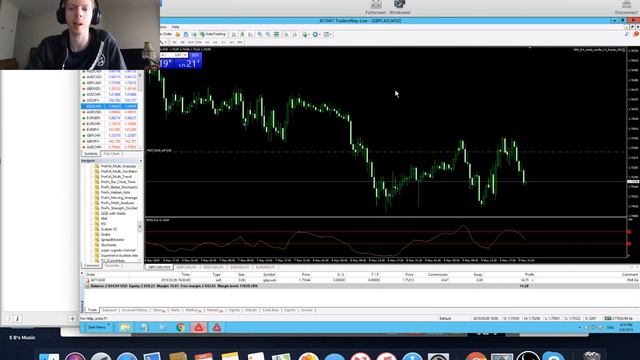The height and width of the screenshot is (360, 640).
Task: Toggle the AutoTrading button
Action: point(213,34)
